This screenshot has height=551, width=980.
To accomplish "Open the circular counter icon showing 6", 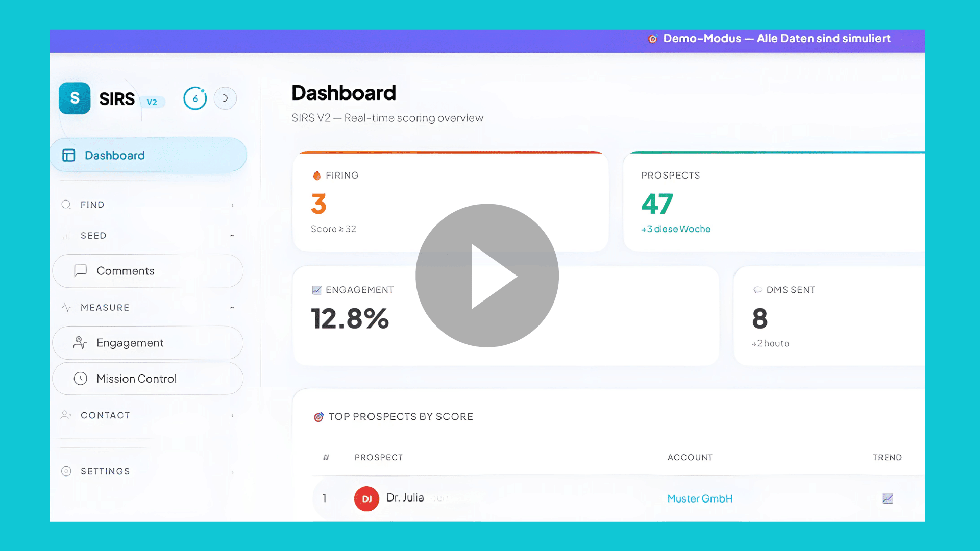I will click(x=195, y=98).
